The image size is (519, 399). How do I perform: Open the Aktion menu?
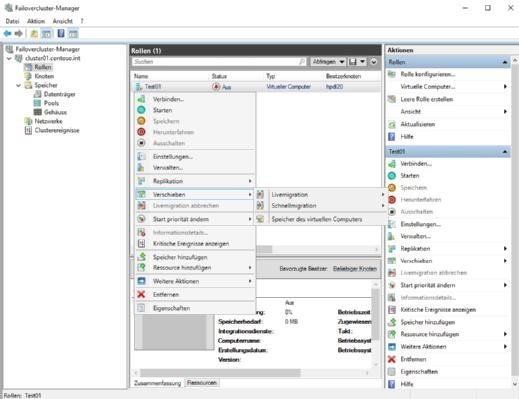[36, 21]
